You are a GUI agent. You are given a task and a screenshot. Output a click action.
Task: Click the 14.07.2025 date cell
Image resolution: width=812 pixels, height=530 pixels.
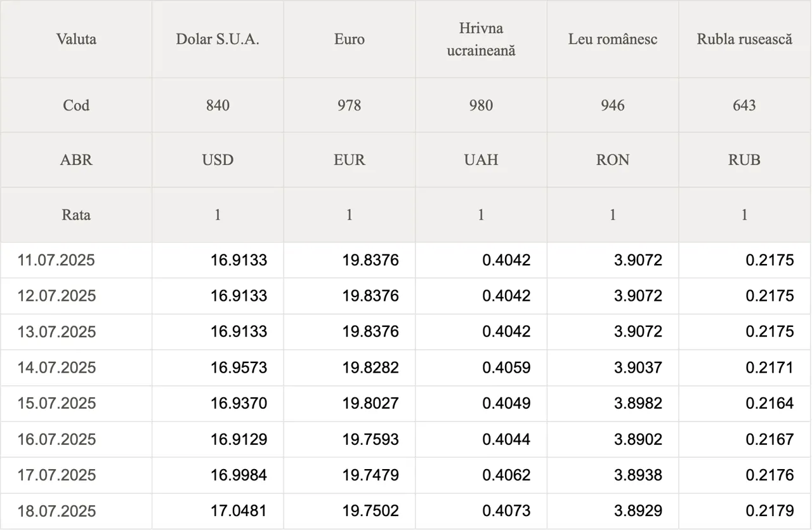76,368
